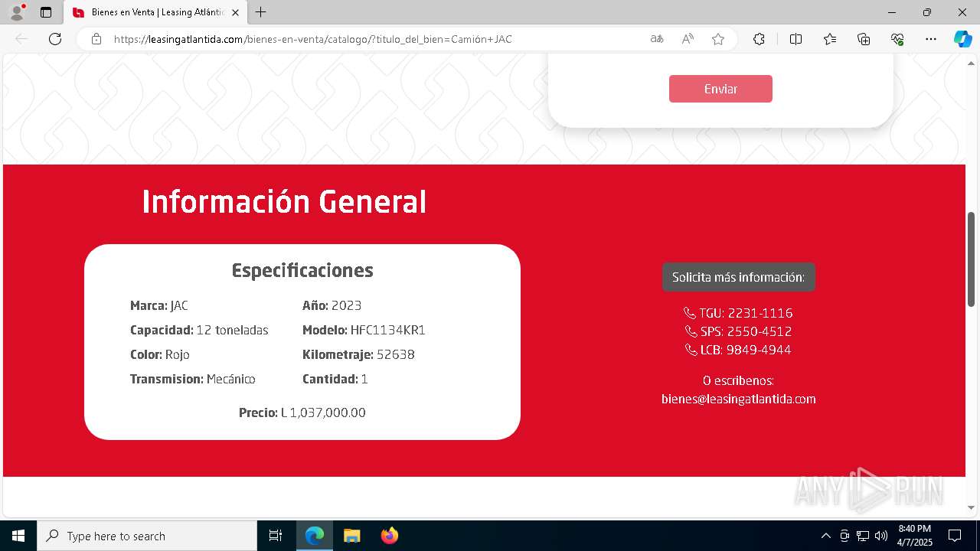The image size is (980, 551).
Task: Click Kilometraje: 52638 text
Action: [358, 354]
